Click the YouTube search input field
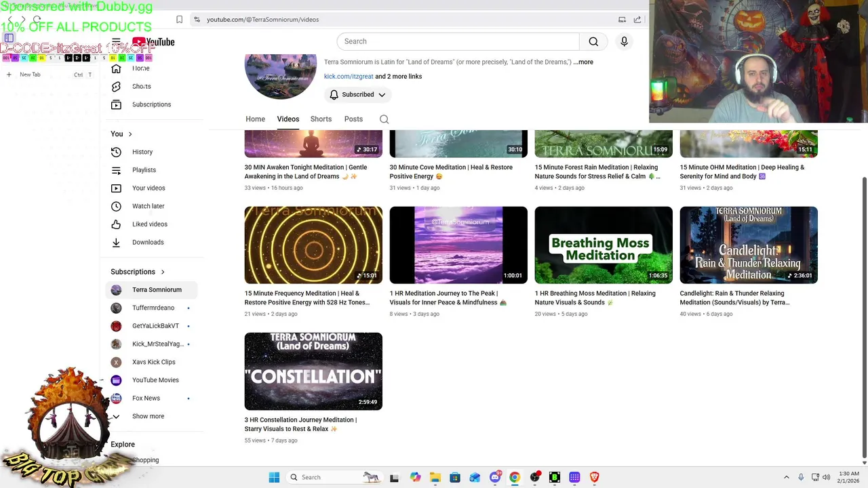This screenshot has width=868, height=488. (x=458, y=41)
